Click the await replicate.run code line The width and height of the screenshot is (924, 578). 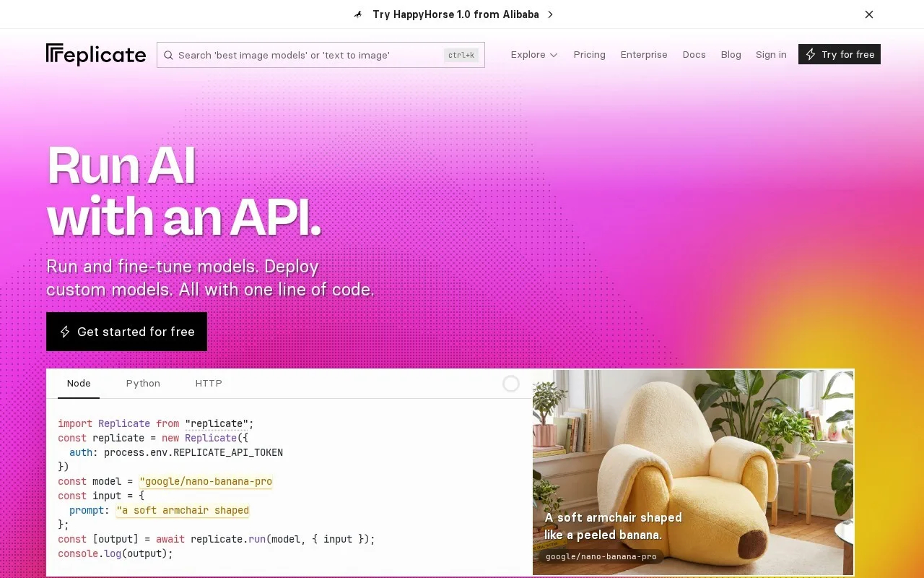coord(217,539)
